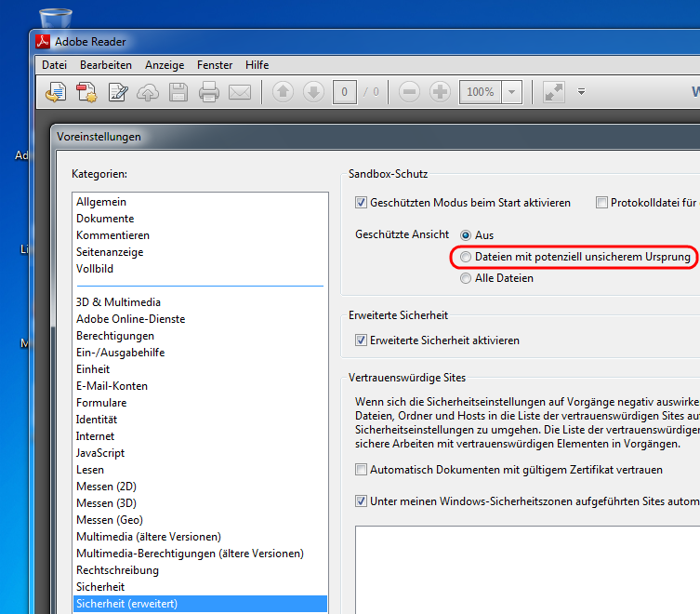Open the Datei menu
The image size is (700, 614).
coord(55,65)
